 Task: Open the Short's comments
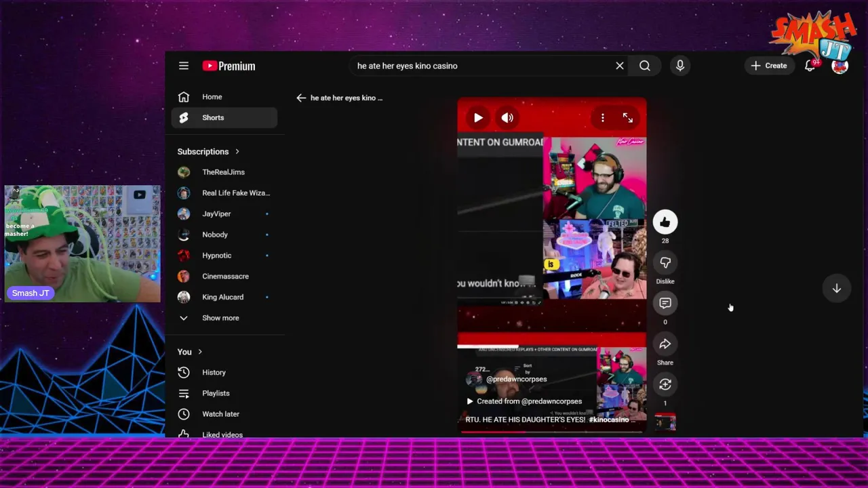coord(665,303)
